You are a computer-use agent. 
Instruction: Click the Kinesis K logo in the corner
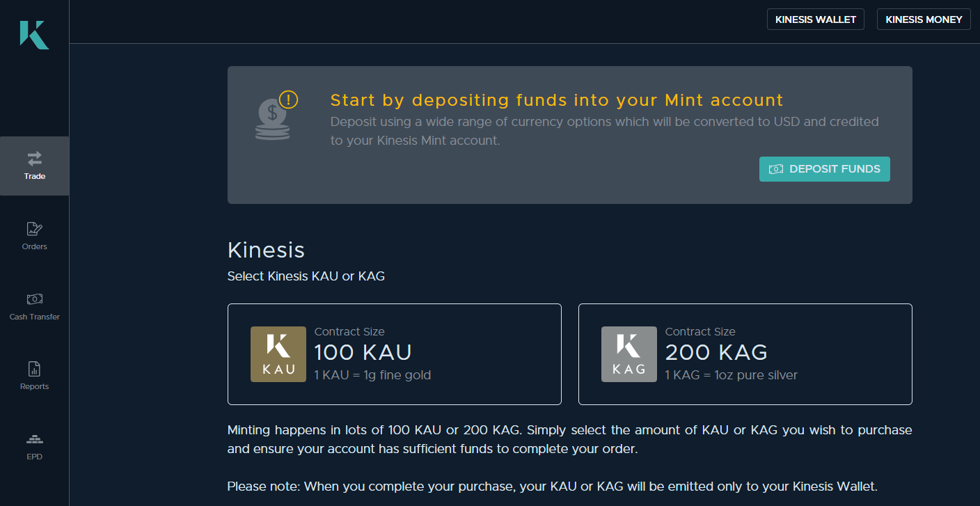(x=34, y=35)
